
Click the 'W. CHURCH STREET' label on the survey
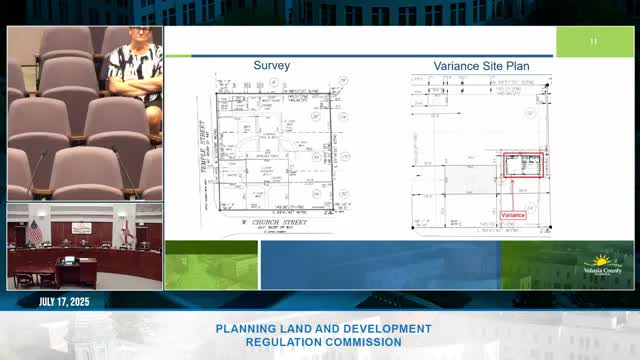pyautogui.click(x=274, y=222)
